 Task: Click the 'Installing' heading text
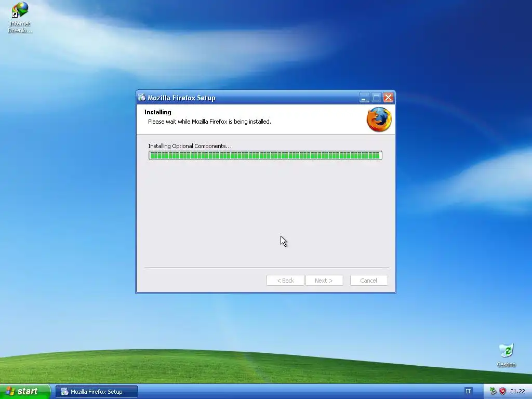click(x=158, y=112)
